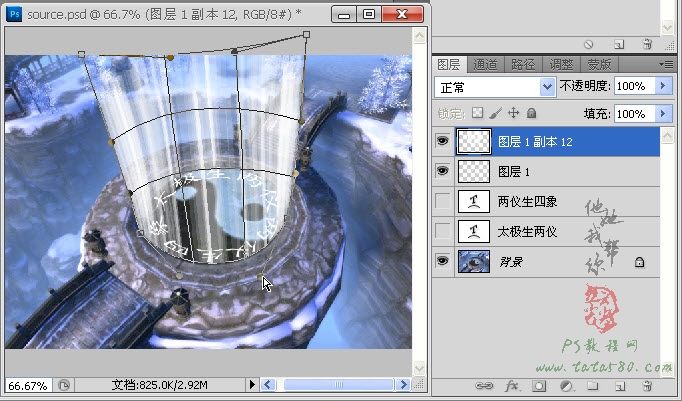The height and width of the screenshot is (401, 682).
Task: Click the horizontal scrollbar thumb
Action: coord(339,384)
